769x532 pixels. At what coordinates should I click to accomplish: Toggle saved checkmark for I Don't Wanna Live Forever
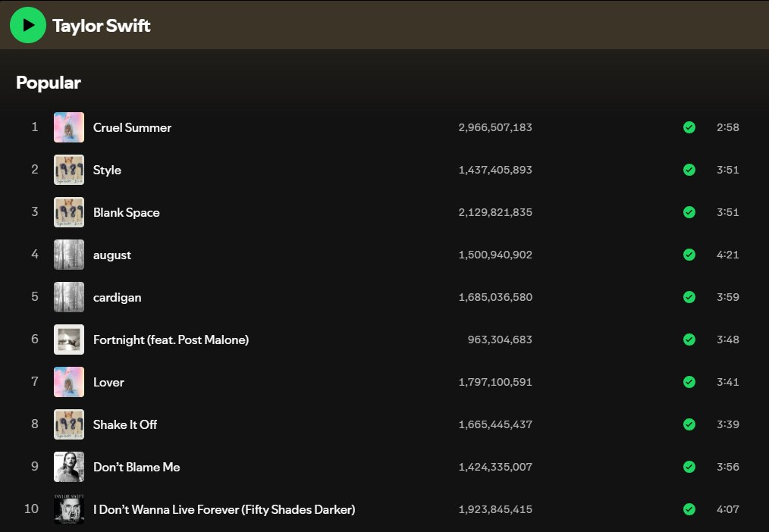click(x=689, y=509)
